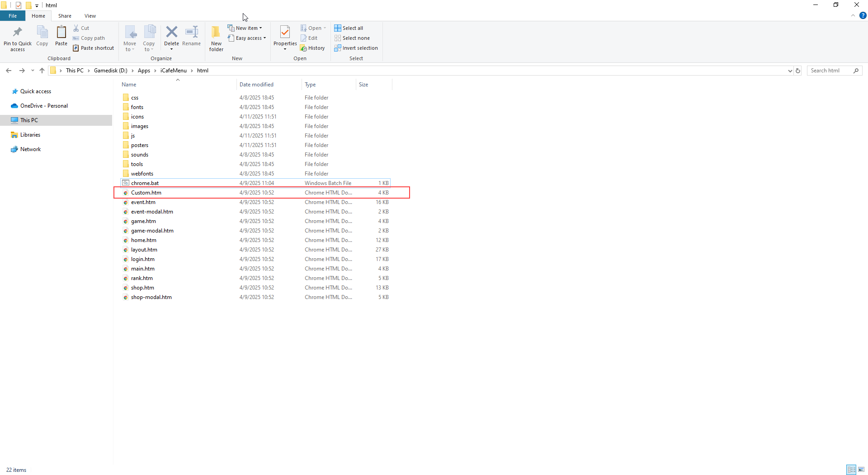
Task: Click the Search html input field
Action: coord(830,71)
